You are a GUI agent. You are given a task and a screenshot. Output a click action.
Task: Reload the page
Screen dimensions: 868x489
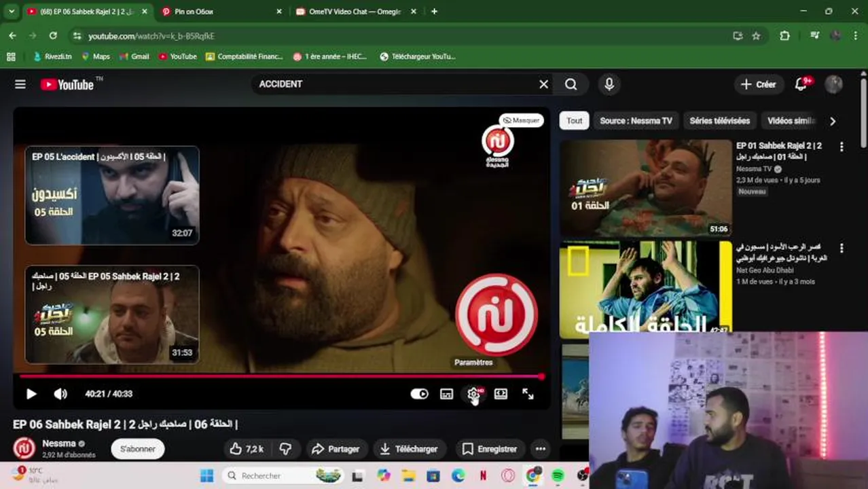(53, 36)
